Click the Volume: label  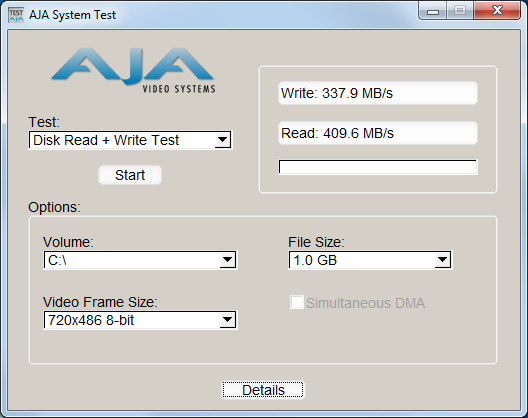(x=68, y=242)
